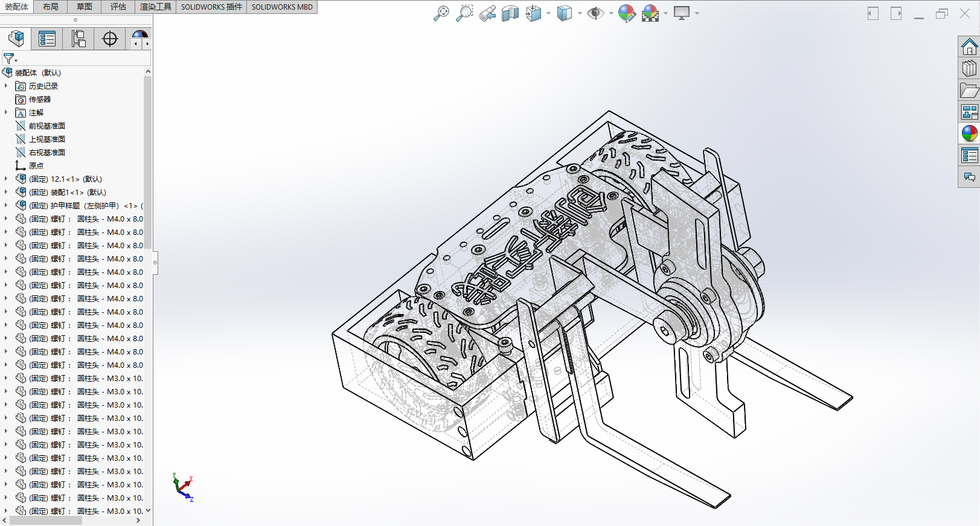Switch to the 装配体 ribbon tab
This screenshot has height=526, width=980.
(x=17, y=7)
